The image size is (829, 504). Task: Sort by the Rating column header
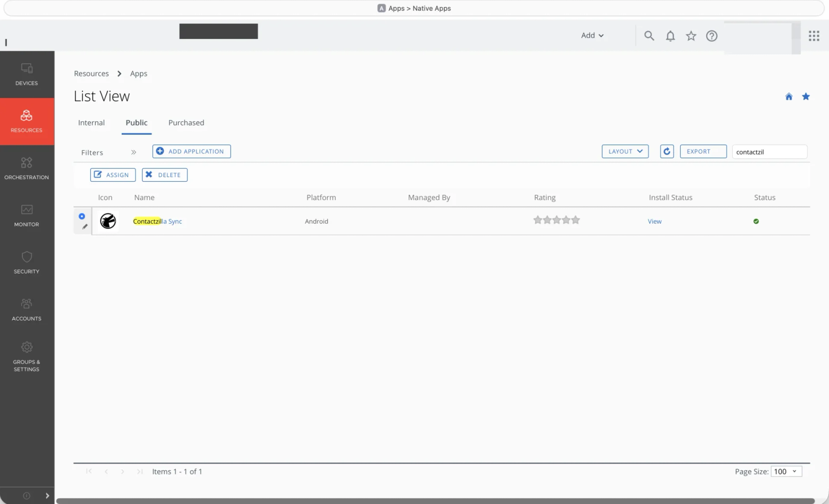point(545,197)
